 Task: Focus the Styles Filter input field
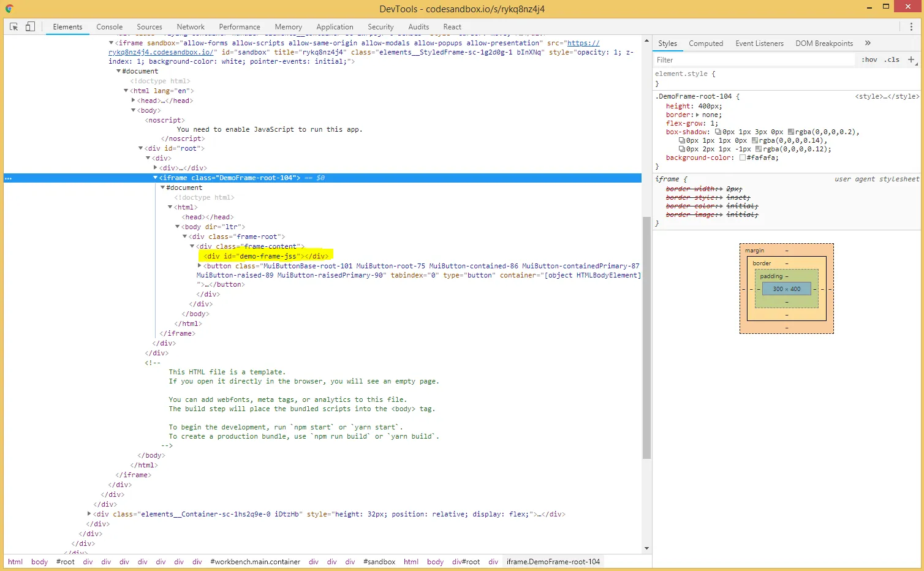(754, 60)
